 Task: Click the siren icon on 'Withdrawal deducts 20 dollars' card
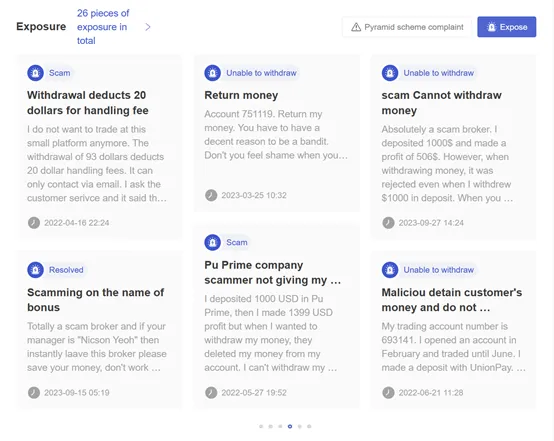click(x=35, y=73)
